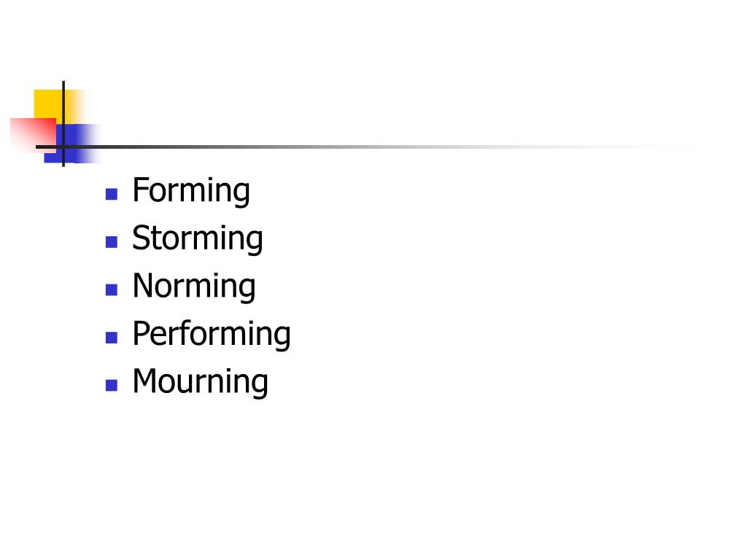Viewport: 747px width, 560px height.
Task: Click the bullet marker beside Performing
Action: coord(112,338)
